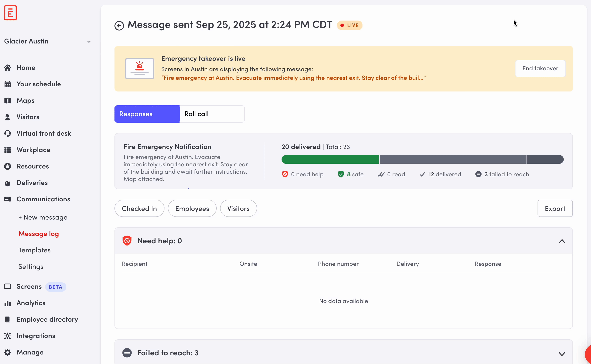Screen dimensions: 591x364
Task: Open Message log in sidebar
Action: (x=39, y=234)
